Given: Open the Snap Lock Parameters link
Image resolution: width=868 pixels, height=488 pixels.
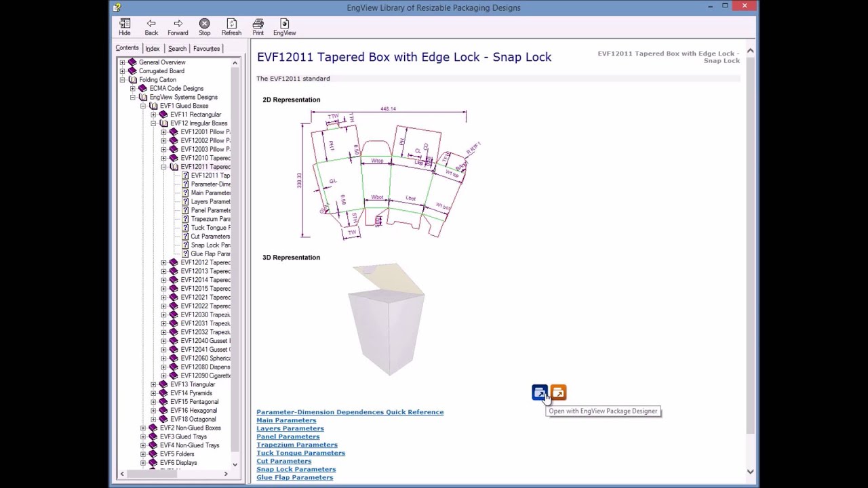Looking at the screenshot, I should click(296, 469).
